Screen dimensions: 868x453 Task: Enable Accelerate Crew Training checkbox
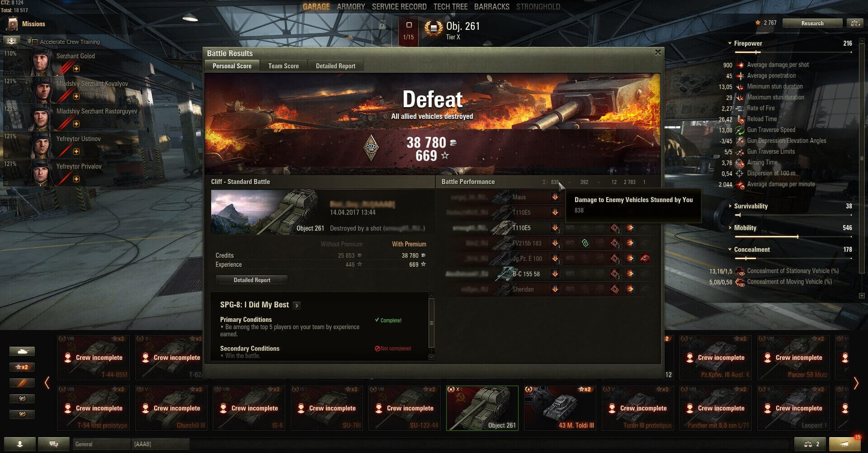35,42
